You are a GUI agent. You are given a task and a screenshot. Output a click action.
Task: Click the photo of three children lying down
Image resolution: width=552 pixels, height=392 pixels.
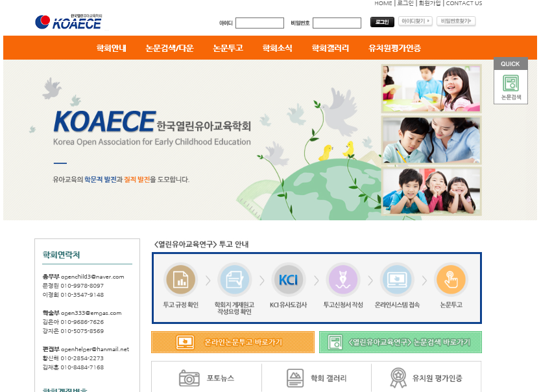click(x=431, y=191)
